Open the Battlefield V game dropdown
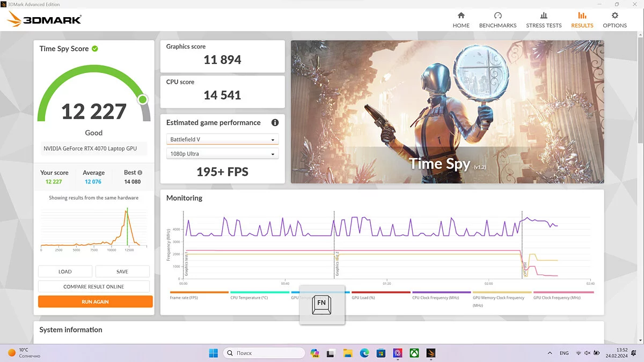Screen dimensions: 644x362 pyautogui.click(x=222, y=139)
